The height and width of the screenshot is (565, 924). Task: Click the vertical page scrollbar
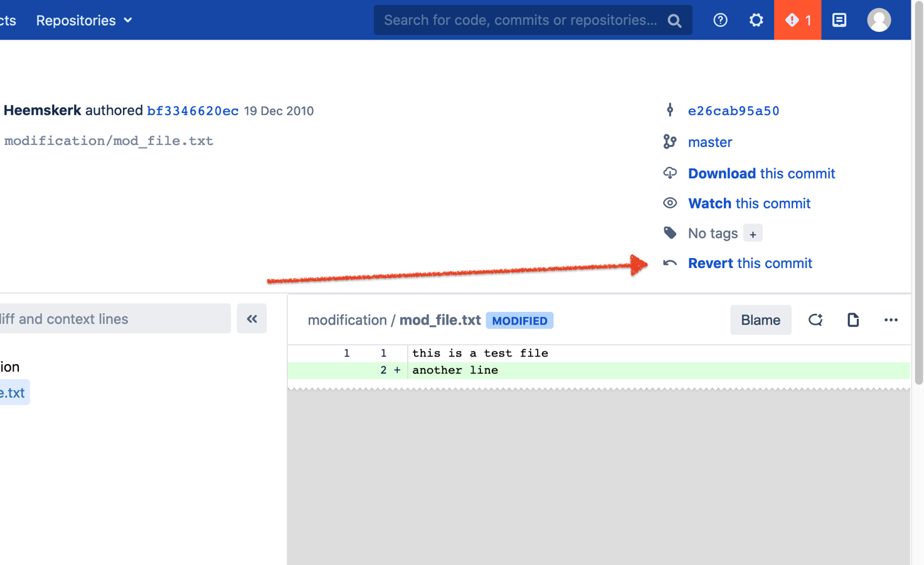(918, 188)
